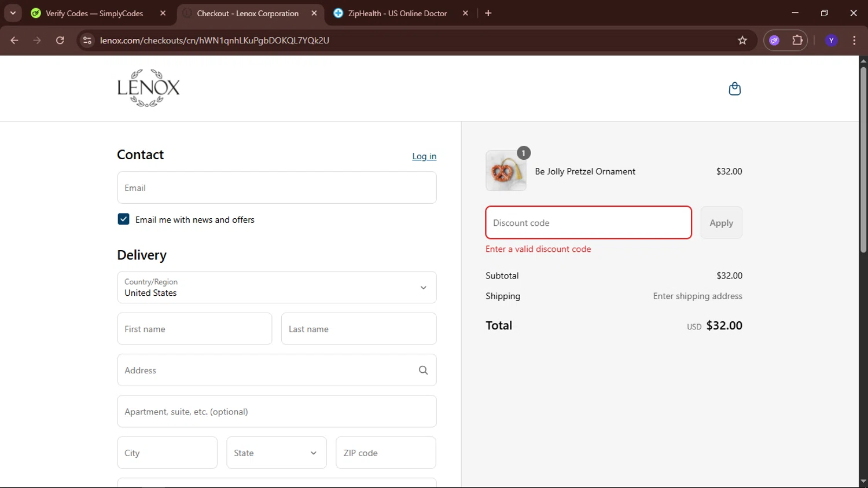Click the purple extension icon in toolbar

click(x=774, y=41)
